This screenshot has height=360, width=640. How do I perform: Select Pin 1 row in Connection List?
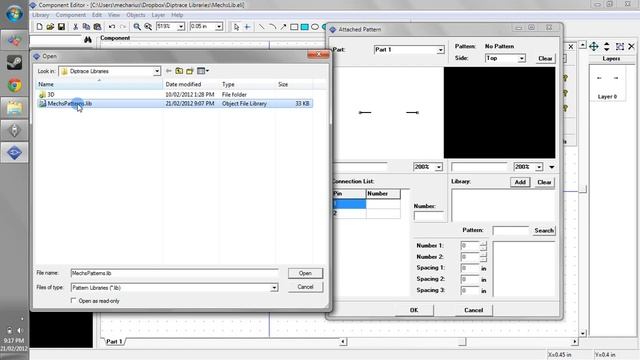(367, 204)
